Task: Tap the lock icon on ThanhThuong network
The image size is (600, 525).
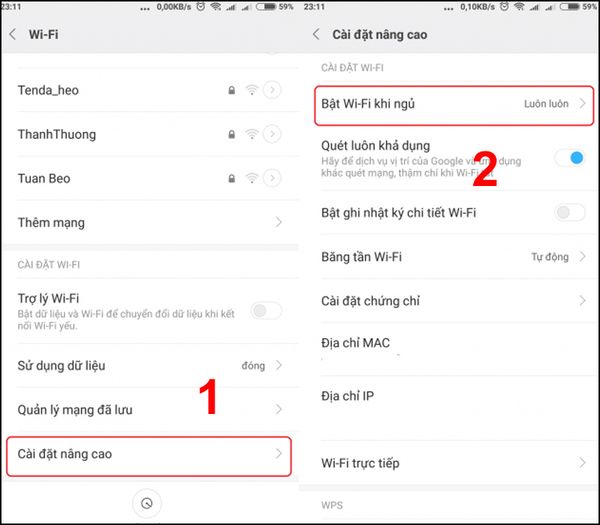Action: pyautogui.click(x=232, y=134)
